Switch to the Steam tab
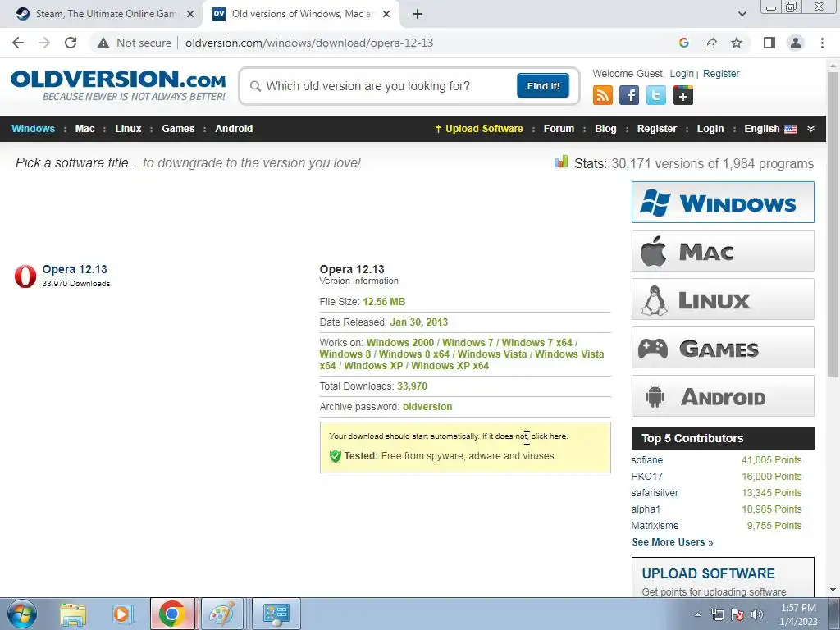The image size is (840, 630). click(x=106, y=14)
